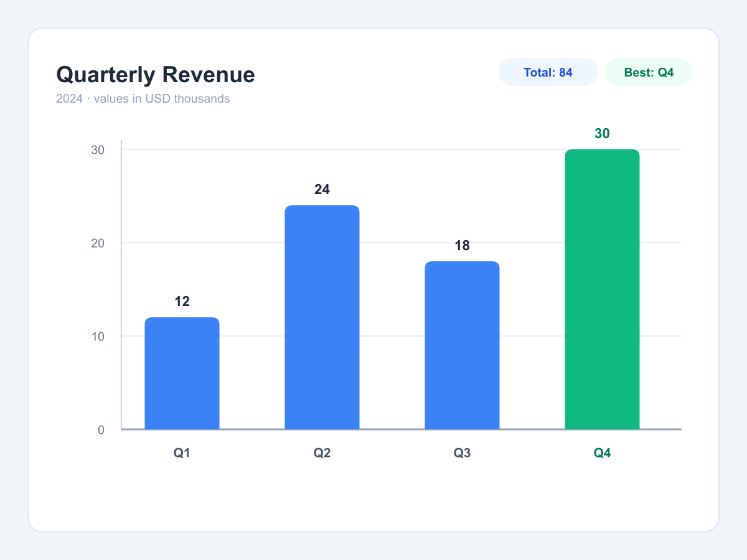Screen dimensions: 747x560
Task: Select the blue Q2 bar
Action: (x=322, y=317)
